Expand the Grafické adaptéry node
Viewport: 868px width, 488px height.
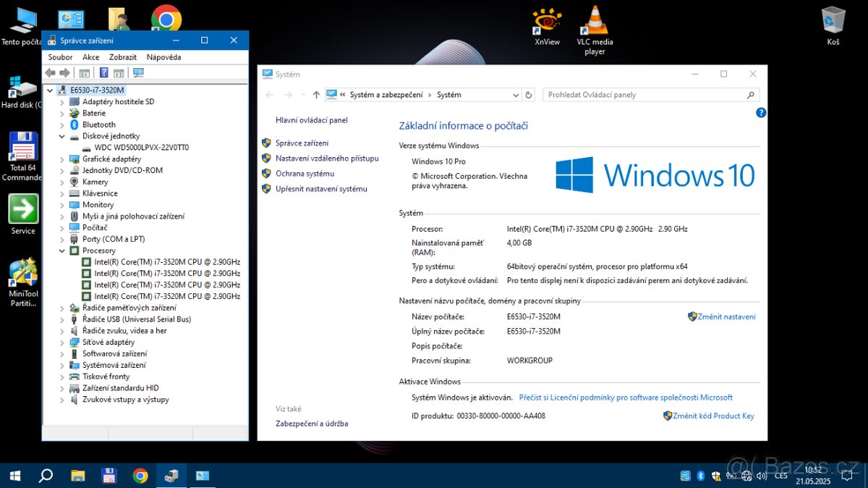tap(62, 159)
